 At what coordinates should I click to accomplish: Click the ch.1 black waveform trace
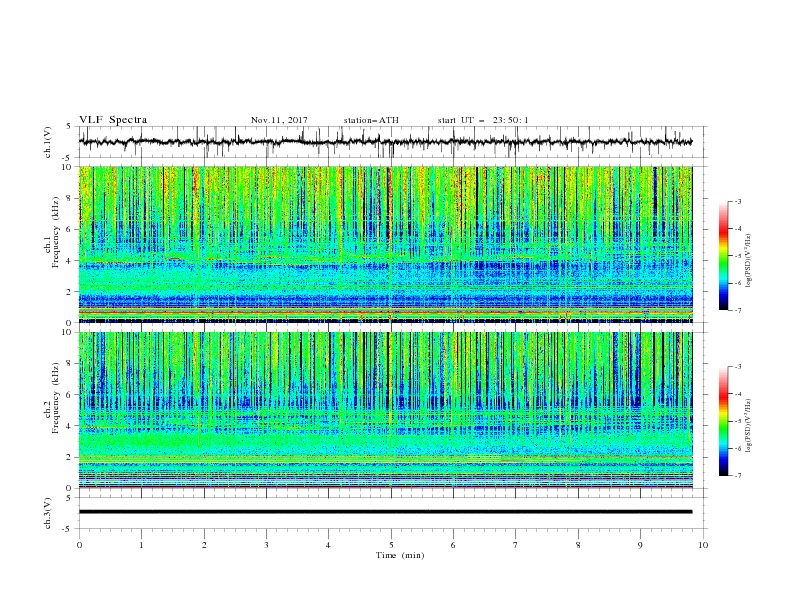point(385,142)
